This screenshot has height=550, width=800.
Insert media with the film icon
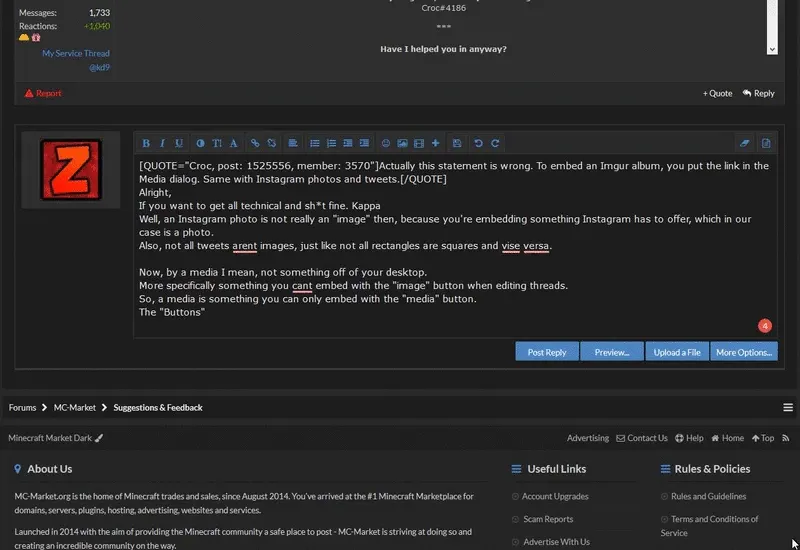coord(419,143)
